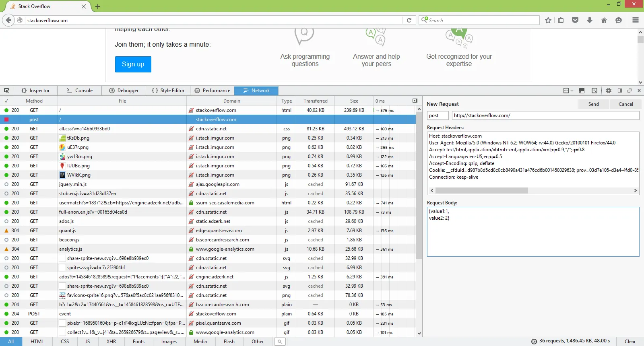
Task: Click the filter search magnifier icon
Action: pyautogui.click(x=280, y=342)
